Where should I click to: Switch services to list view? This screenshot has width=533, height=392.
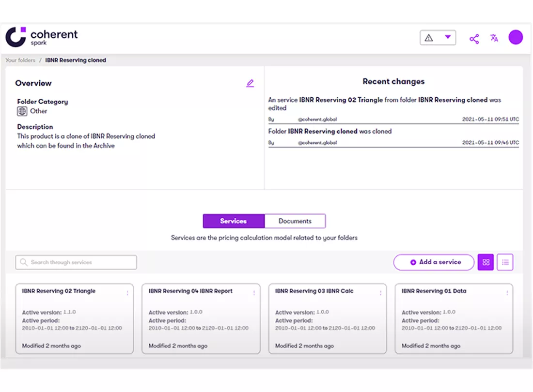click(x=505, y=262)
